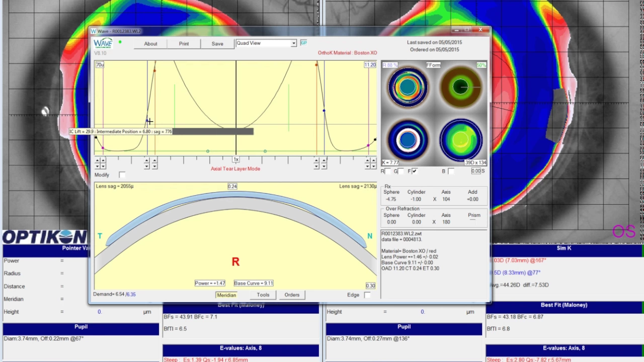Click the outermost right stepper down arrow
Viewport: 644px width, 362px height.
[373, 166]
